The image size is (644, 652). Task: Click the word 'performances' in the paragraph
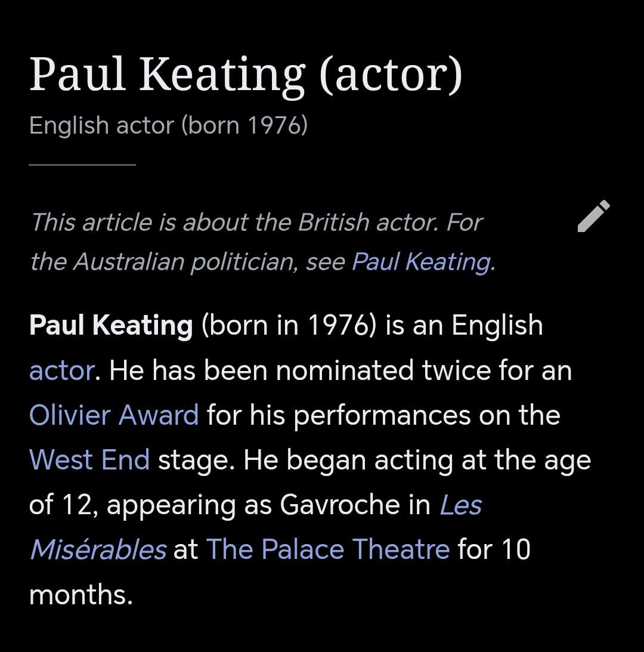[382, 415]
